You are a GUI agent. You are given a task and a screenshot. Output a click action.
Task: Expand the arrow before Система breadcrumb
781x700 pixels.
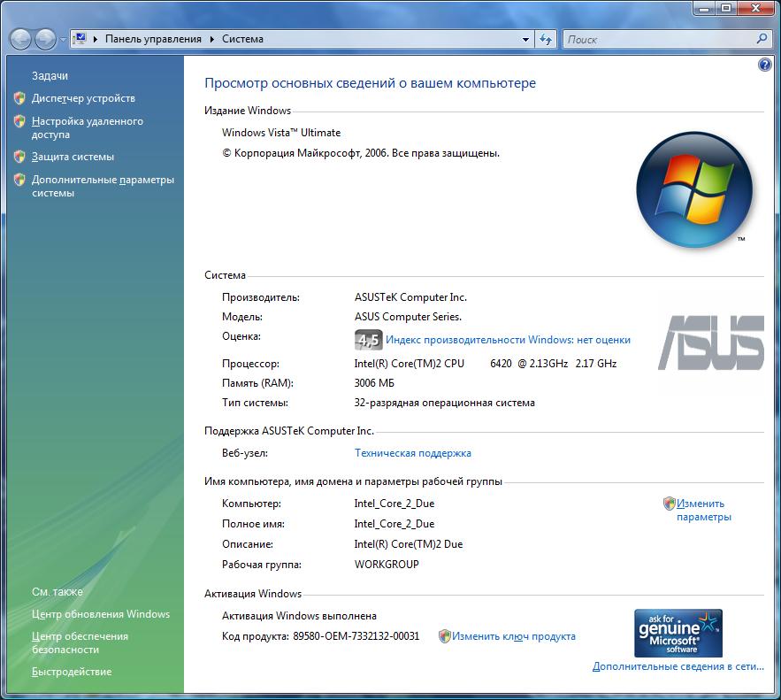pyautogui.click(x=211, y=39)
